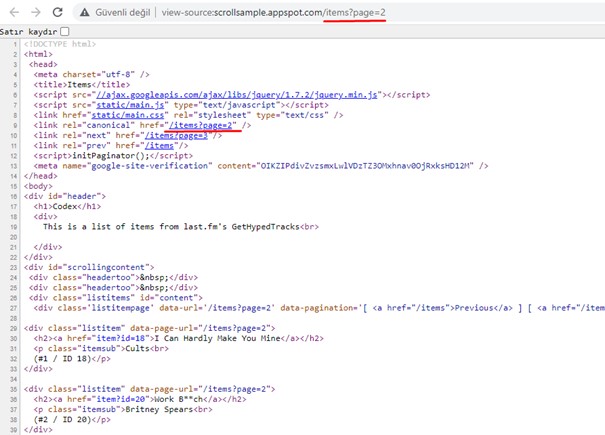Click the view-source URL in the address bar
This screenshot has height=435, width=605.
[x=273, y=13]
